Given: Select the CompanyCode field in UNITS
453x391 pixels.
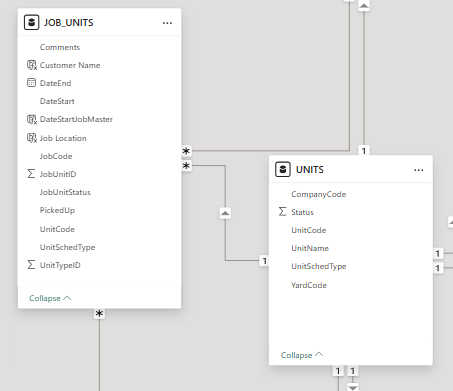Looking at the screenshot, I should pos(319,194).
